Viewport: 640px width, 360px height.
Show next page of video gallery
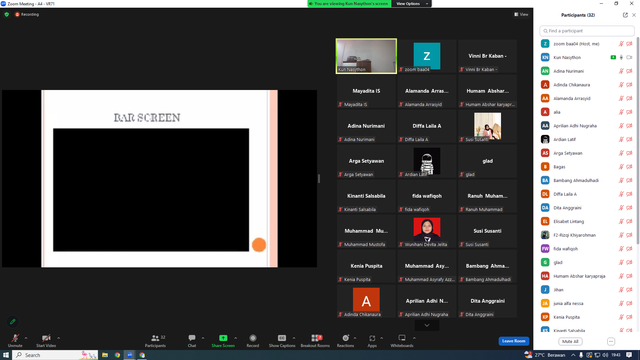point(427,325)
